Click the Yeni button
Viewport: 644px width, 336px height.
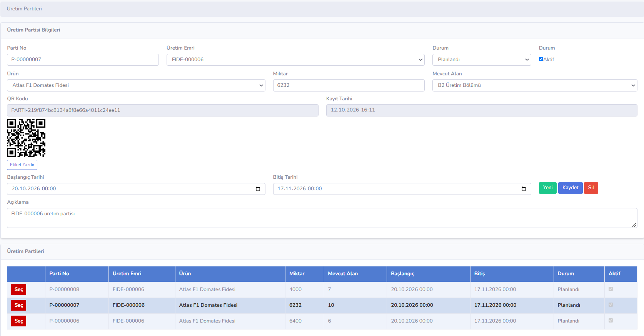click(548, 188)
